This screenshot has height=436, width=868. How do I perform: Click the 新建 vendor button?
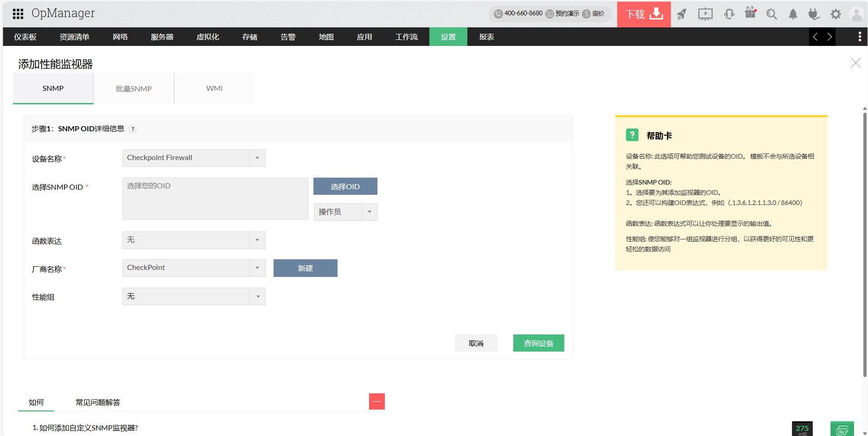coord(306,268)
